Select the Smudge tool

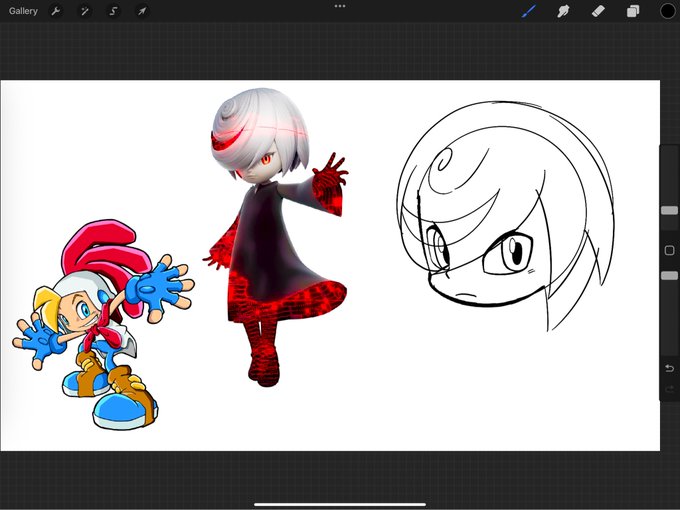[x=563, y=11]
